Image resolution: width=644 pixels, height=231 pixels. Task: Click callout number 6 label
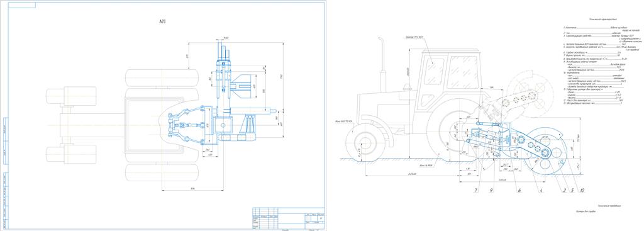point(519,190)
